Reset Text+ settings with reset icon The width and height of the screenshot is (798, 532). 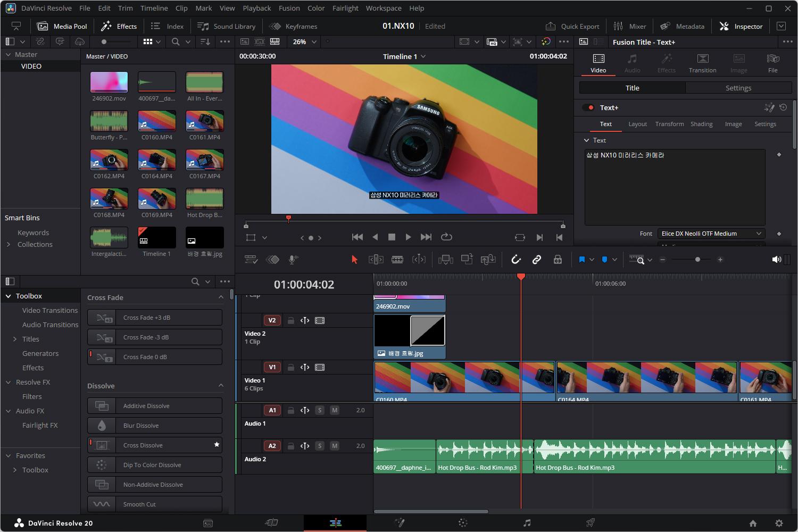tap(783, 107)
